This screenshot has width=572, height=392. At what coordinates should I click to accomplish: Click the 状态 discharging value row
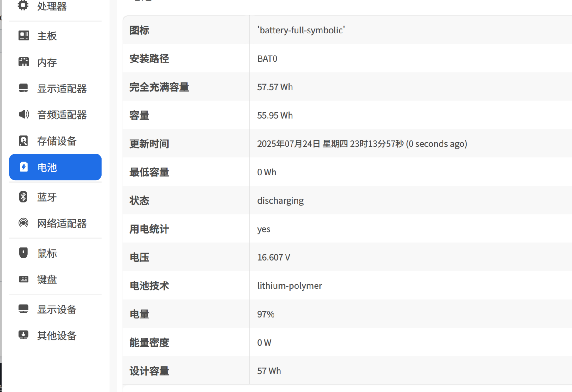point(347,200)
